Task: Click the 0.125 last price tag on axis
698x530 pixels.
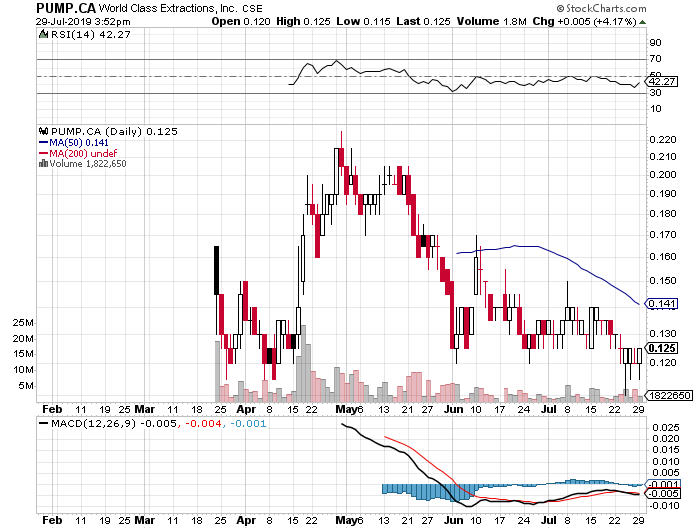Action: 663,348
